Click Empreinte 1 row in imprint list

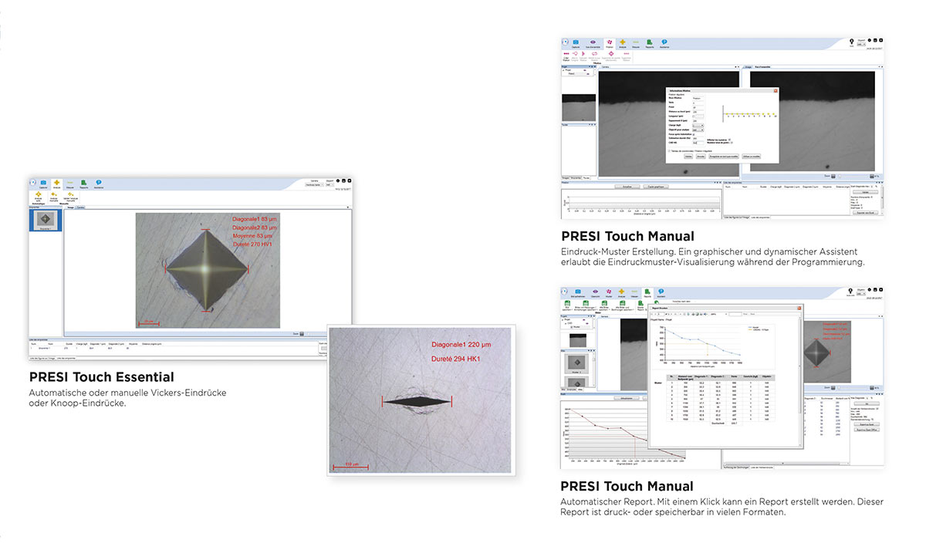(x=172, y=349)
